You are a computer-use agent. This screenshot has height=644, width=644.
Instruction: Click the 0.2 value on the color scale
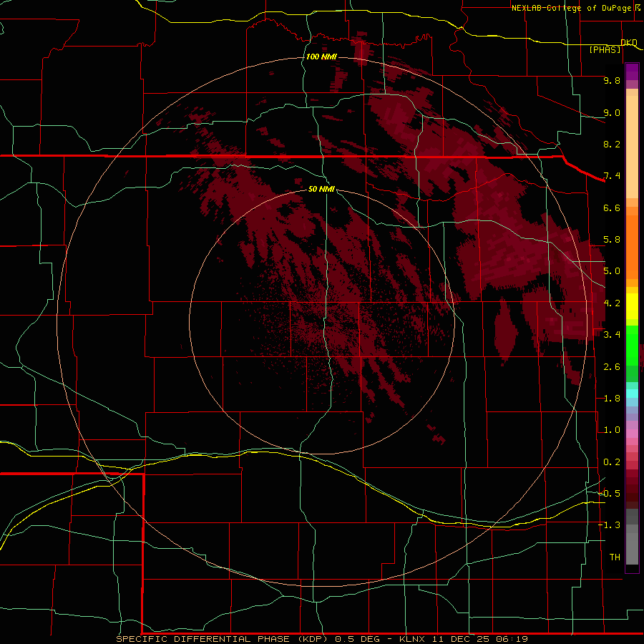(612, 462)
